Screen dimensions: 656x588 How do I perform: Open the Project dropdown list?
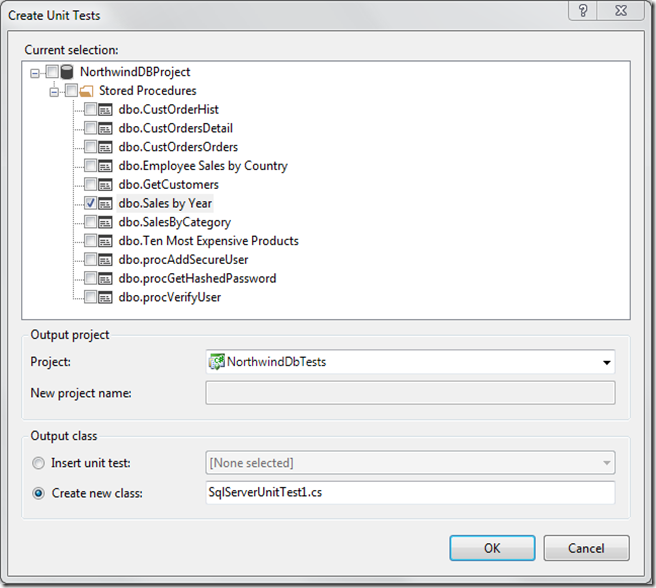point(606,362)
